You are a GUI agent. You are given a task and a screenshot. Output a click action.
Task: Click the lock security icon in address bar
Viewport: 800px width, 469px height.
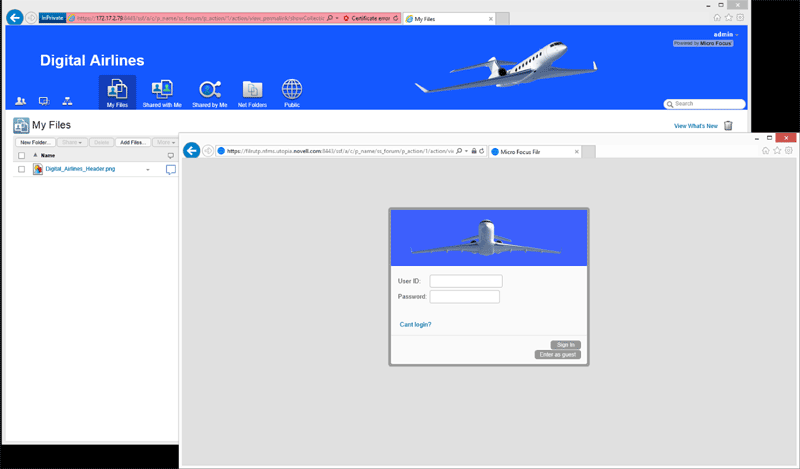(x=474, y=151)
